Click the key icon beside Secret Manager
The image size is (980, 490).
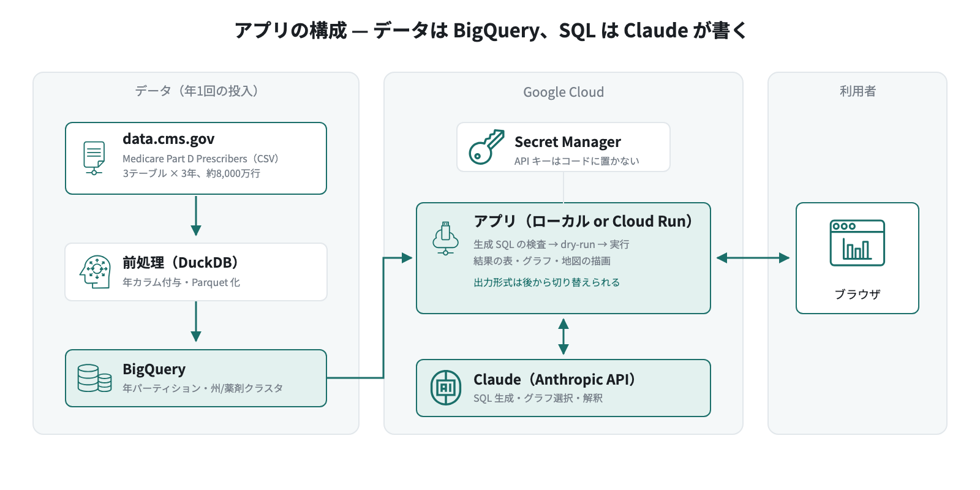tap(486, 147)
